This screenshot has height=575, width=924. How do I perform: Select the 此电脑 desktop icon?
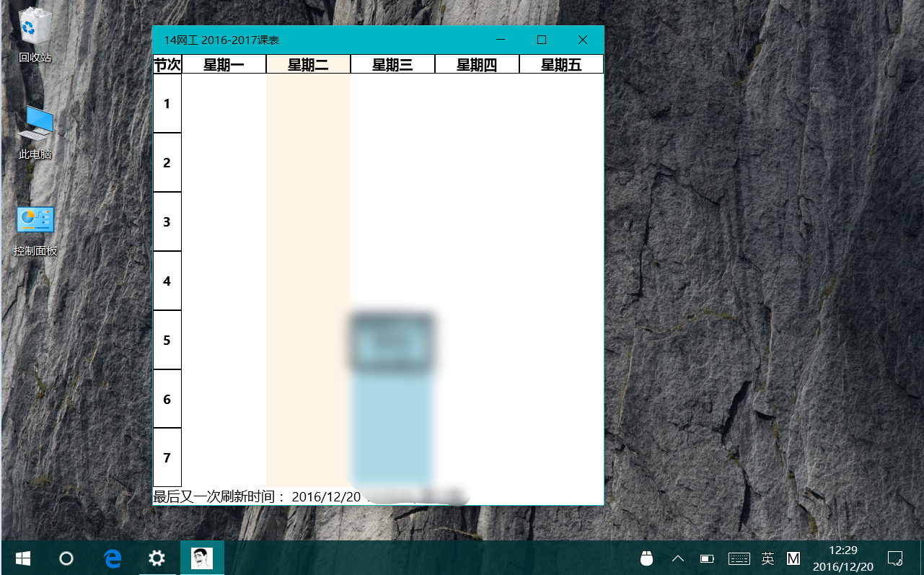pos(35,131)
